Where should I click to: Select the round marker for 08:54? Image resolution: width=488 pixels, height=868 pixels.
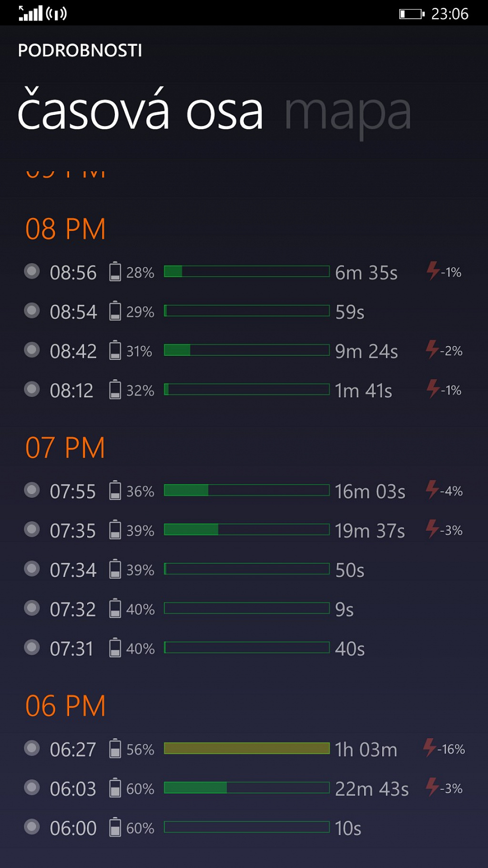coord(32,311)
